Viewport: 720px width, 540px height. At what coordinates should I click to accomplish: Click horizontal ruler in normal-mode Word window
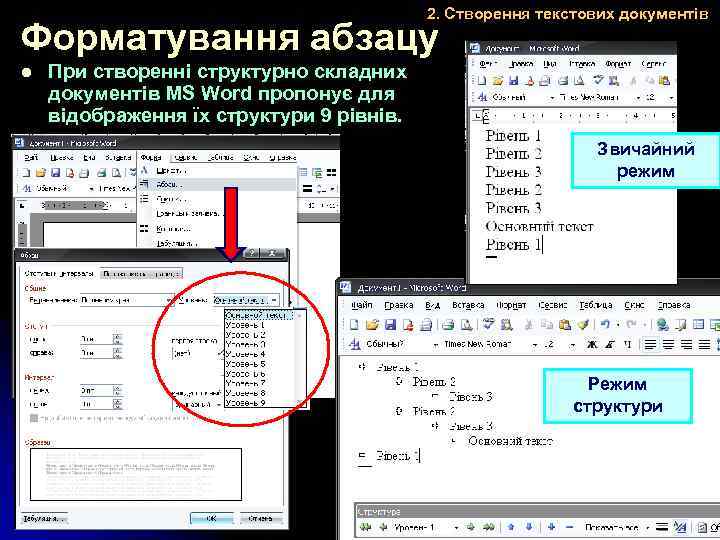[x=581, y=116]
